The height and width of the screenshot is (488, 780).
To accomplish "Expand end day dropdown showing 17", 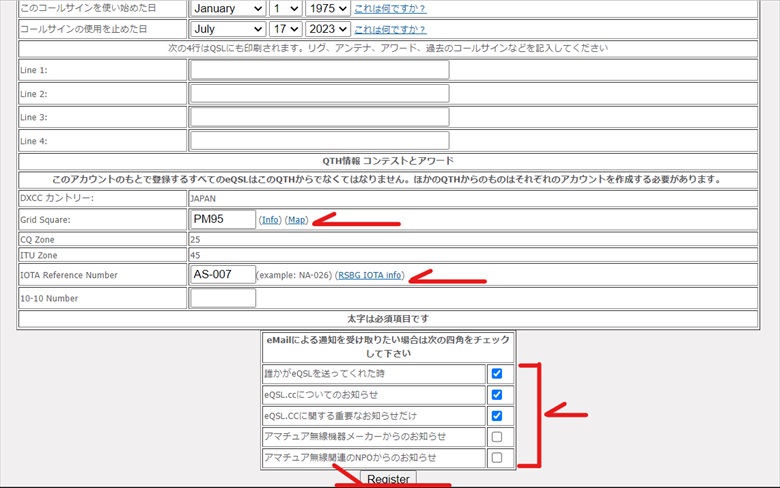I will (x=286, y=29).
